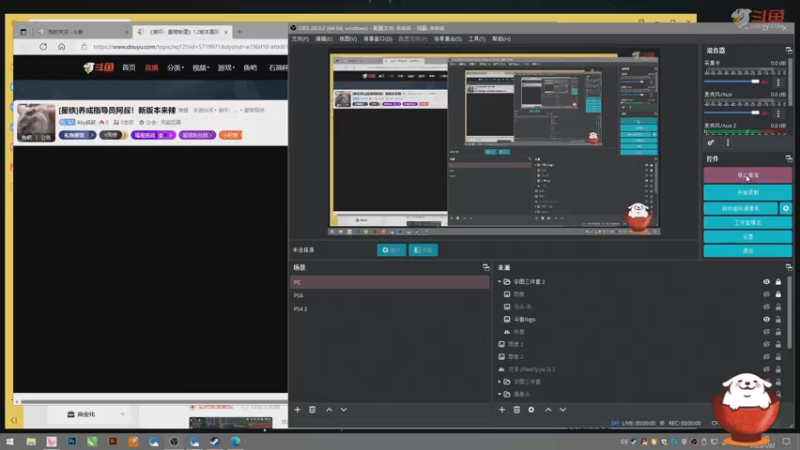
Task: Open the 游戏 dropdown on Douyu navigation
Action: point(226,67)
